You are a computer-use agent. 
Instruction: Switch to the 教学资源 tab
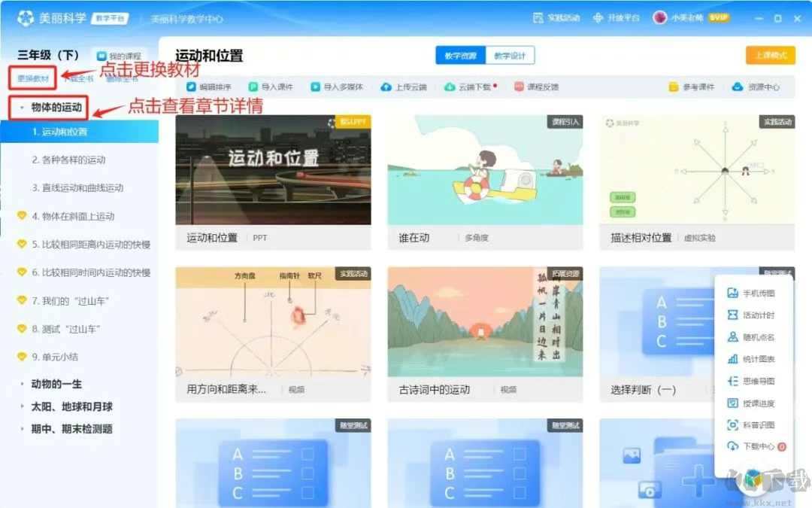tap(460, 56)
